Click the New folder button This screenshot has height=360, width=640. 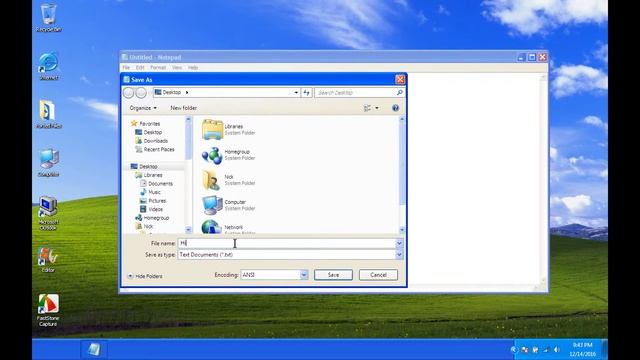click(x=183, y=108)
